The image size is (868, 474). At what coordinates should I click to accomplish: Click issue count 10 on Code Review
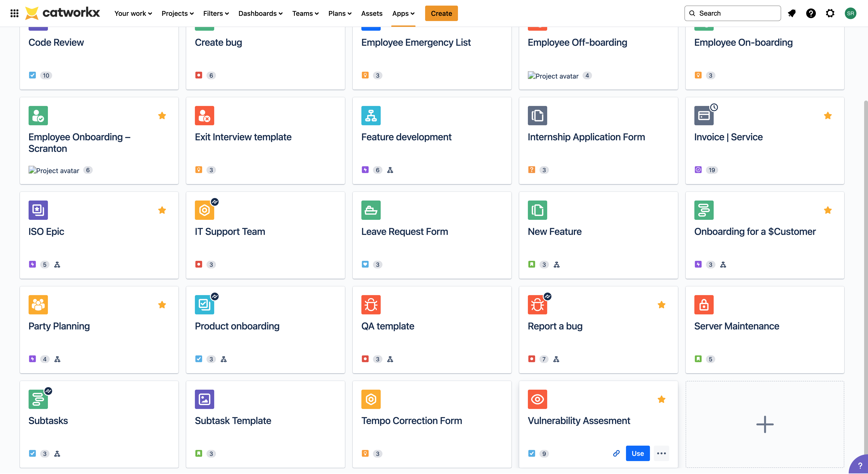click(46, 75)
